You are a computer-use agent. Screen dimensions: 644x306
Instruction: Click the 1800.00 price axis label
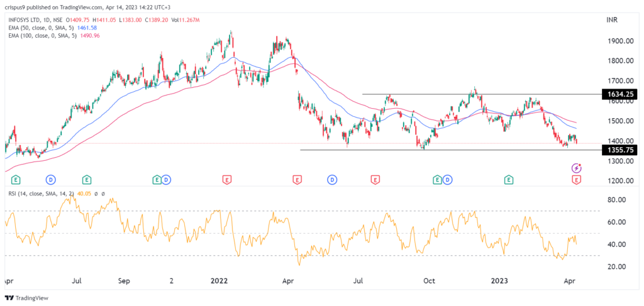[619, 61]
